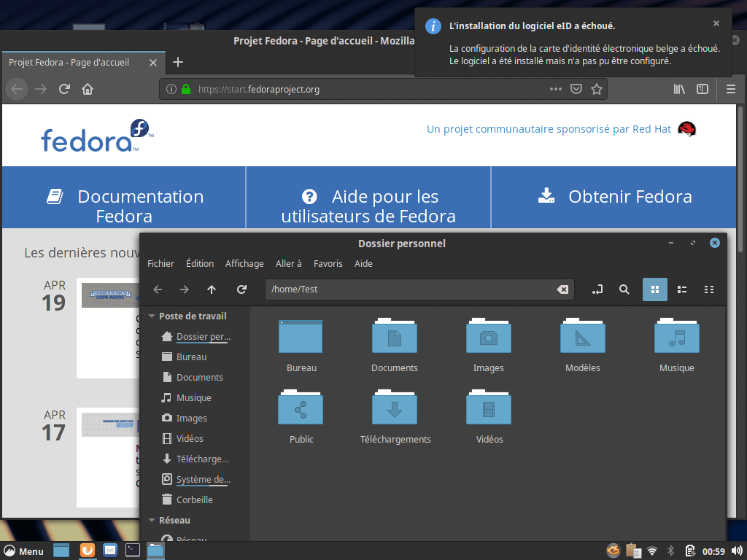Open Corbeille in the sidebar

click(x=196, y=500)
